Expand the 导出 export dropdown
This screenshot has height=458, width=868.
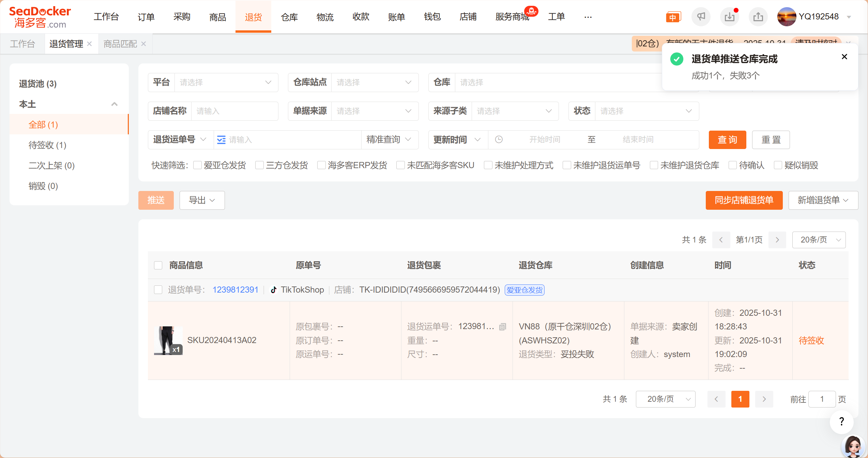tap(202, 200)
